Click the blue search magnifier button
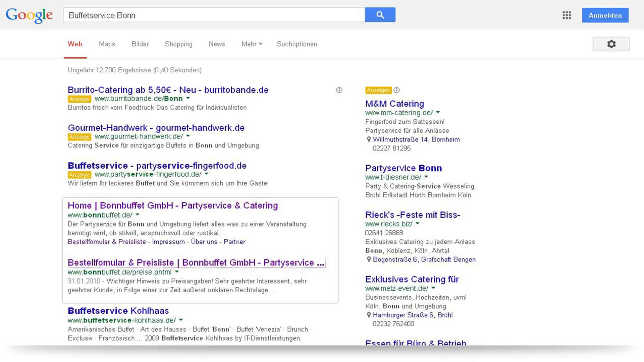Screen dimensions: 644x362 [x=380, y=15]
